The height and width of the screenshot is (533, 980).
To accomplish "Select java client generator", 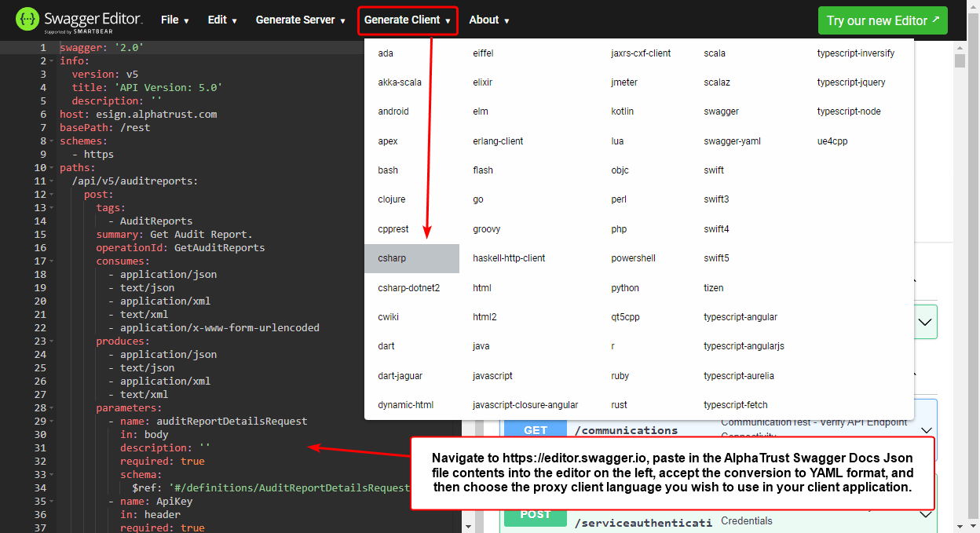I will pos(481,346).
